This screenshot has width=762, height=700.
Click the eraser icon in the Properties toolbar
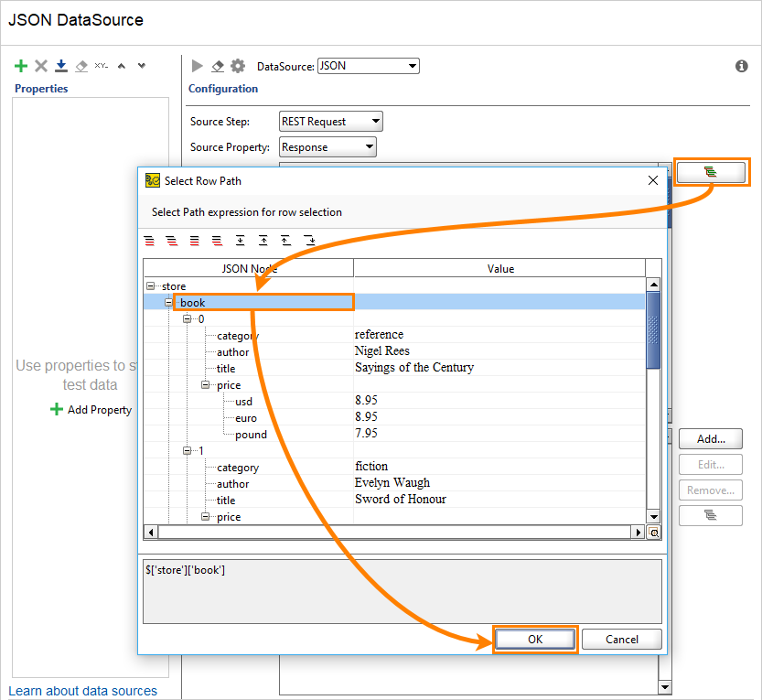pos(81,66)
